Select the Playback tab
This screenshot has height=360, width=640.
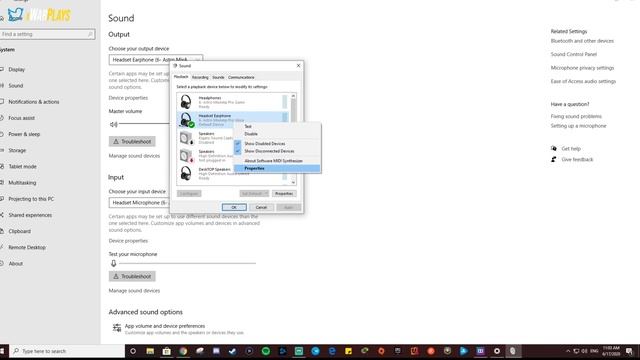pyautogui.click(x=181, y=77)
